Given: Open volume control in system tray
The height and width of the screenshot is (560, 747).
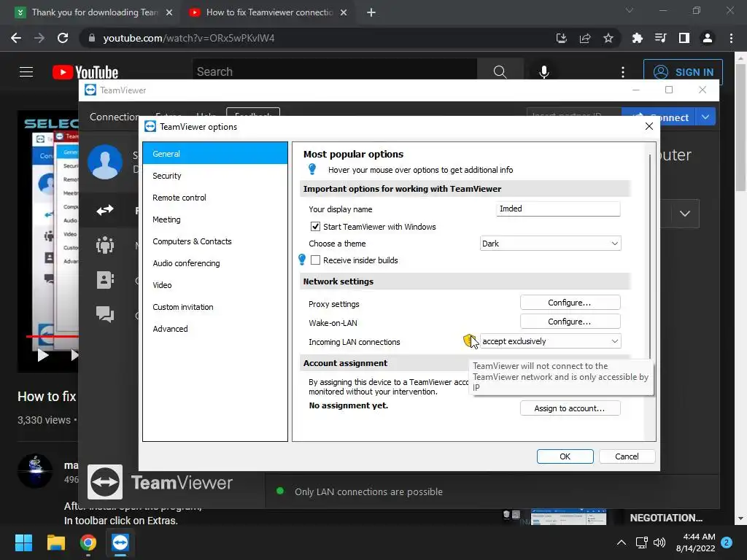Looking at the screenshot, I should [x=659, y=542].
